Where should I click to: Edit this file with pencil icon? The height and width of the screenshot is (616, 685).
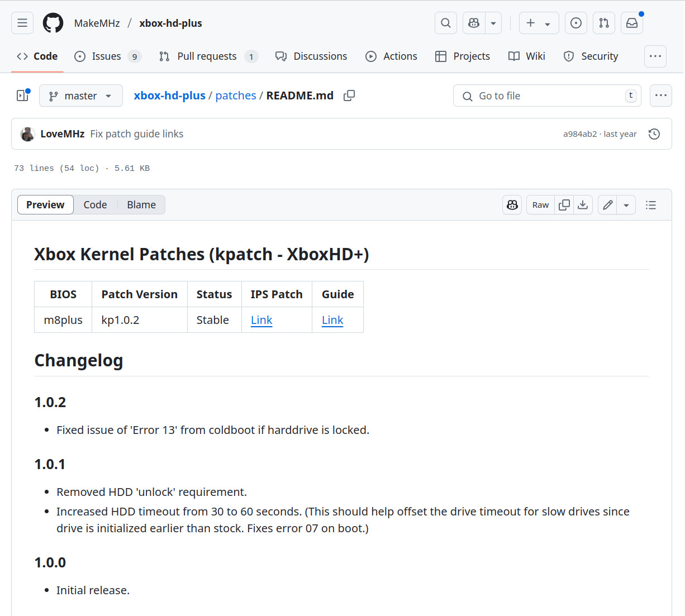click(x=608, y=205)
